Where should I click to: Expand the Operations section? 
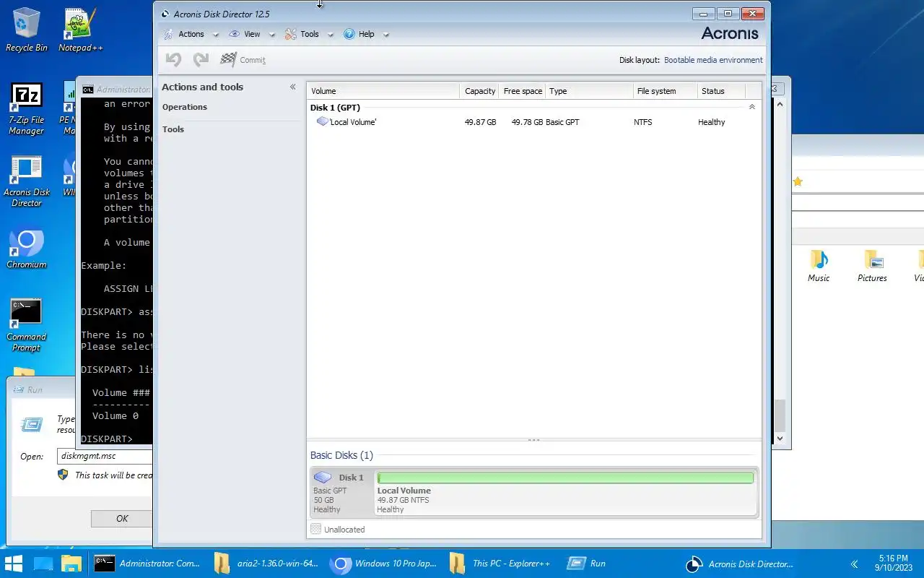184,107
